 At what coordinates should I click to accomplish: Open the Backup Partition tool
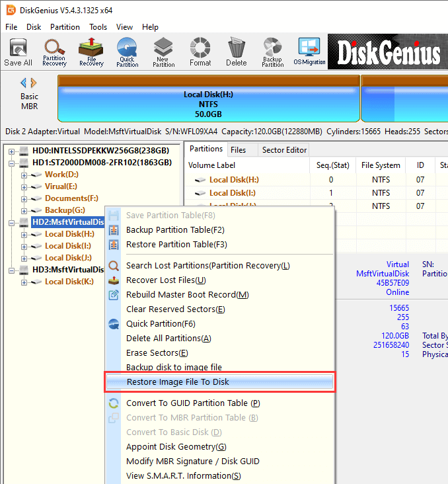272,52
